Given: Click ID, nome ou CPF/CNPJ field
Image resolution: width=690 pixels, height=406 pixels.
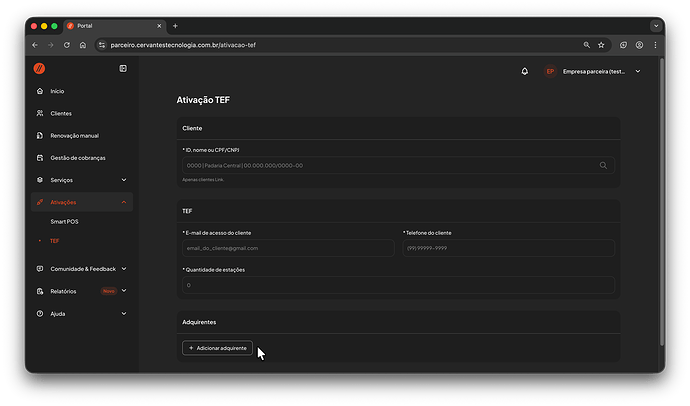Looking at the screenshot, I should pyautogui.click(x=398, y=165).
